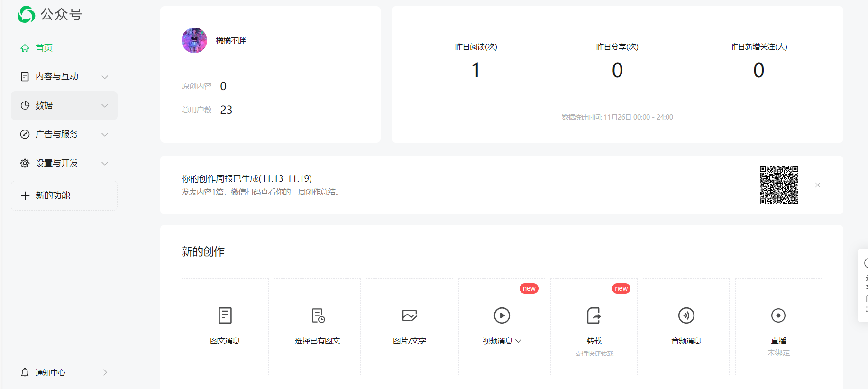The width and height of the screenshot is (868, 389).
Task: Open the 设置与开发 menu
Action: pos(64,163)
